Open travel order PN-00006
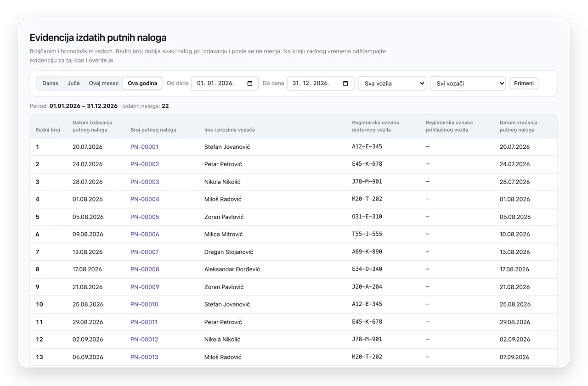Image resolution: width=588 pixels, height=386 pixels. [x=145, y=235]
